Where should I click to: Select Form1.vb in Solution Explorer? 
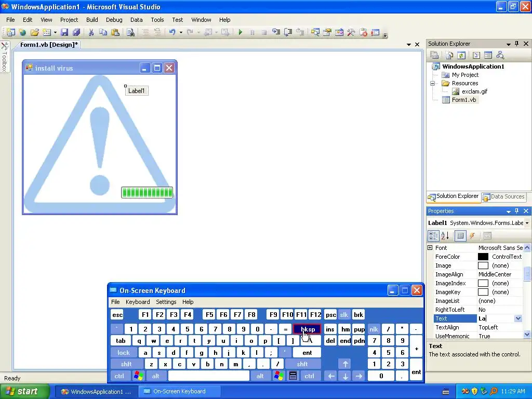(464, 100)
